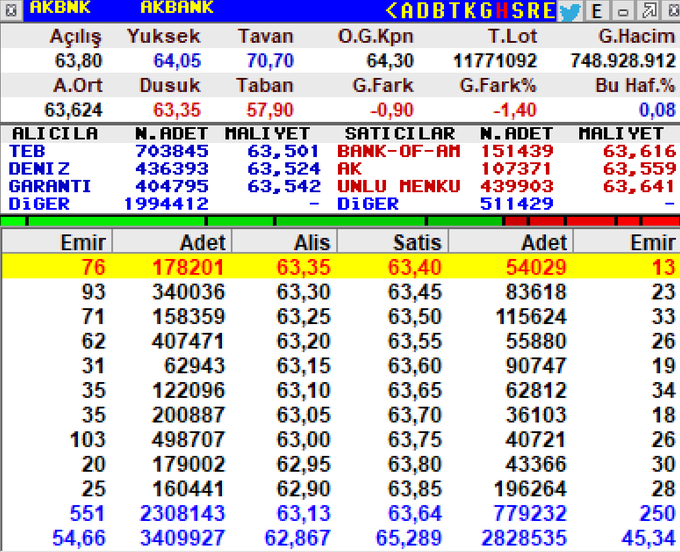Click the green and red buyer/seller ratio bar
This screenshot has height=552, width=680.
[x=340, y=221]
